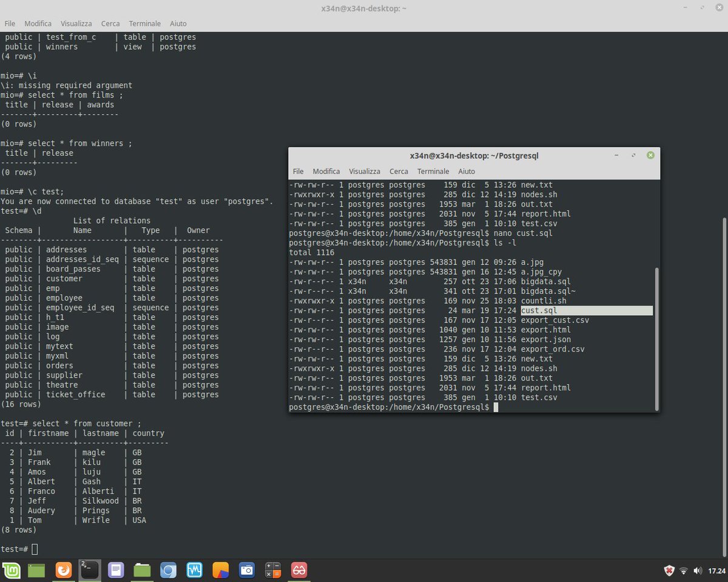This screenshot has width=728, height=582.
Task: Open the Terminale menu in the Postgresql window
Action: (x=433, y=171)
